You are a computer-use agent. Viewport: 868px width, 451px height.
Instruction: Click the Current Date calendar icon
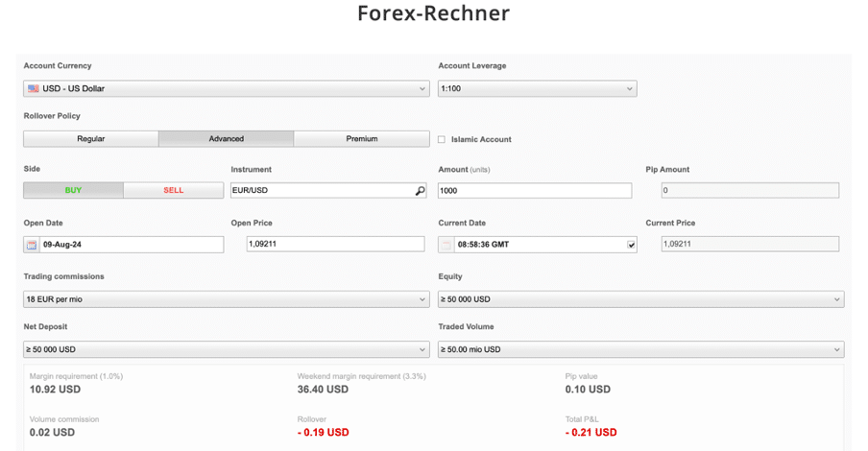(446, 245)
